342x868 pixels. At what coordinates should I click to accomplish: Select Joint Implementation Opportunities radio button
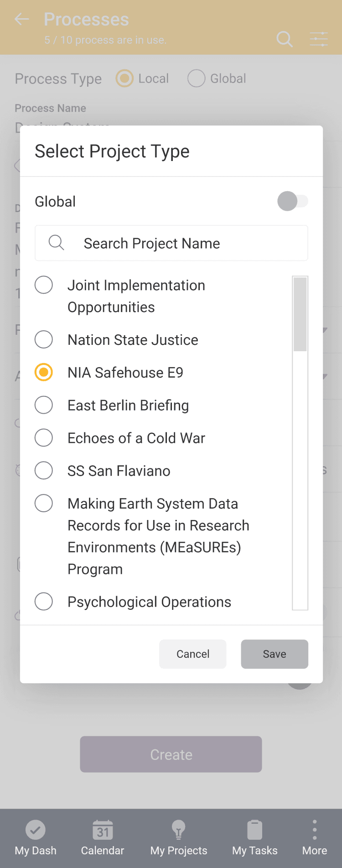tap(44, 286)
